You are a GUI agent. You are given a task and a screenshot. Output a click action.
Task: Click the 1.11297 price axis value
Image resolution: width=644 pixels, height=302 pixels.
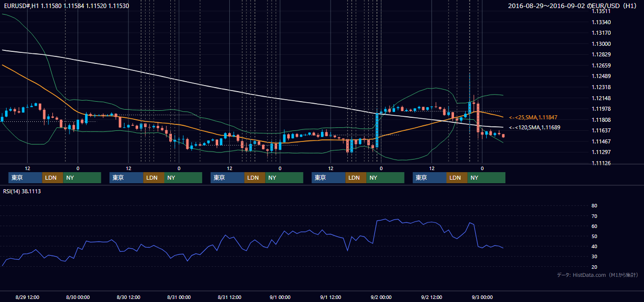tap(601, 152)
